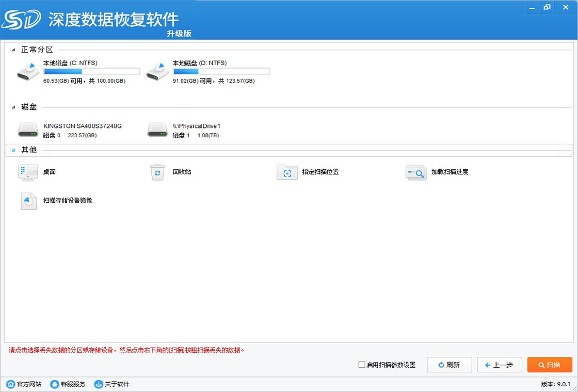578x392 pixels.
Task: Click the 桌面 label text
Action: point(50,172)
